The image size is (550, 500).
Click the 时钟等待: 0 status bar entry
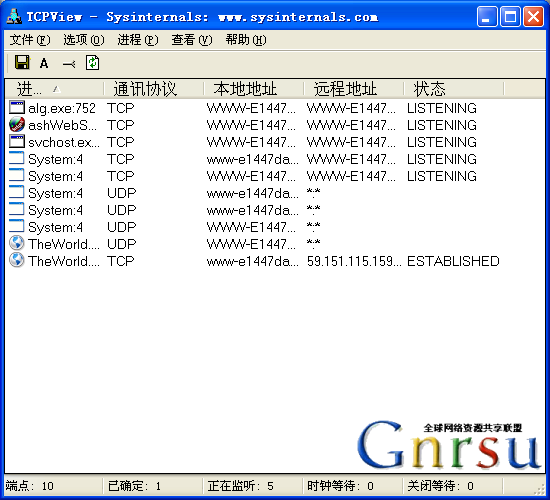(x=340, y=486)
